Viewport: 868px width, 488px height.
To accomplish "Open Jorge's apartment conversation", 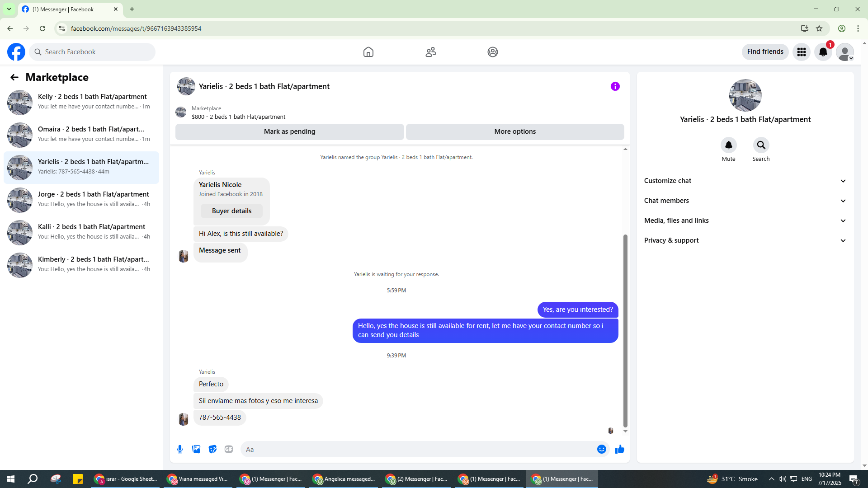I will tap(81, 200).
